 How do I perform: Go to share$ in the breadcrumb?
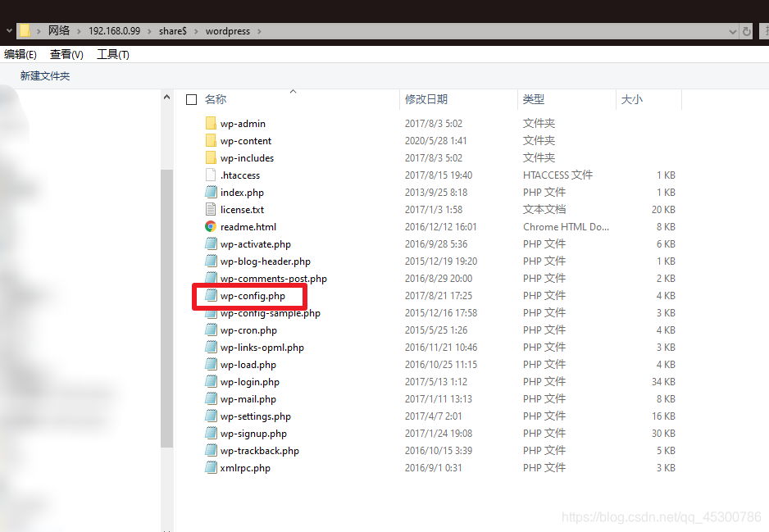coord(173,31)
